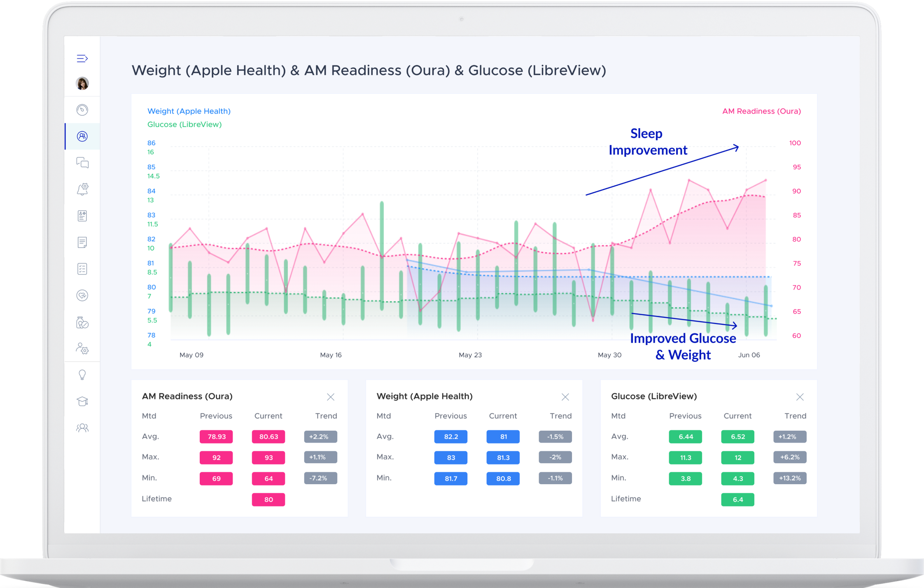Click AM Readiness current average value 80.63

(x=268, y=436)
